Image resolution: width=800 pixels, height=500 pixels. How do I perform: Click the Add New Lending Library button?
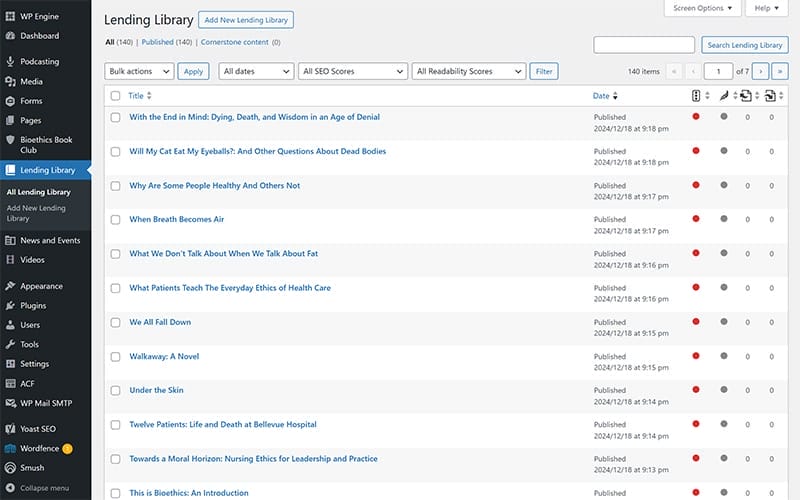[x=246, y=20]
